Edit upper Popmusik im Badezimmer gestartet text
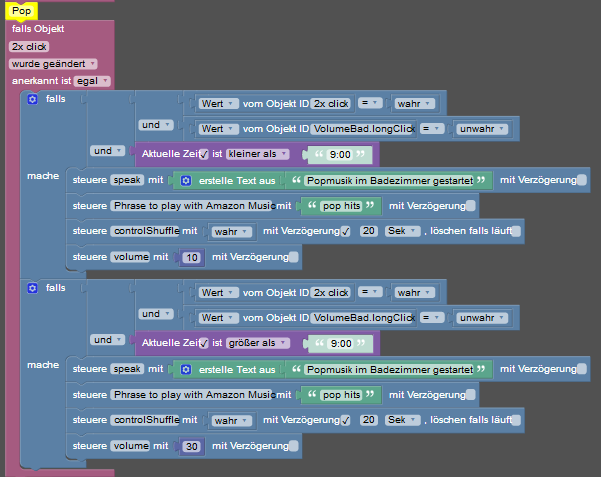The image size is (601, 477). point(389,180)
